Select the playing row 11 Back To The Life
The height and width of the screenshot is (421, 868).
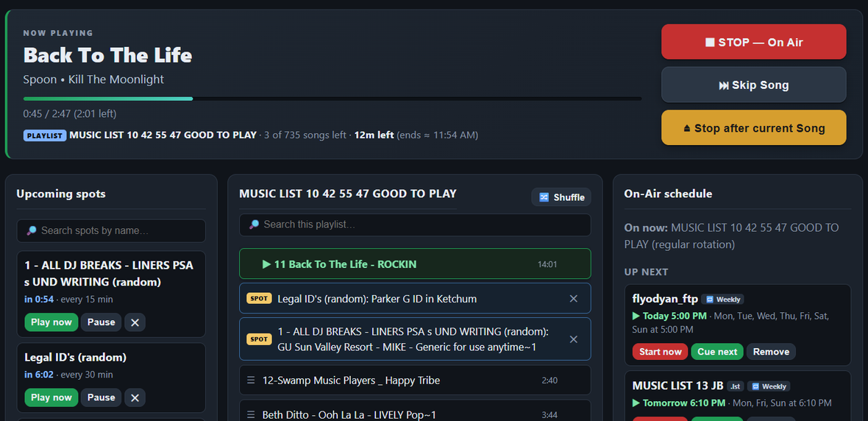point(415,263)
